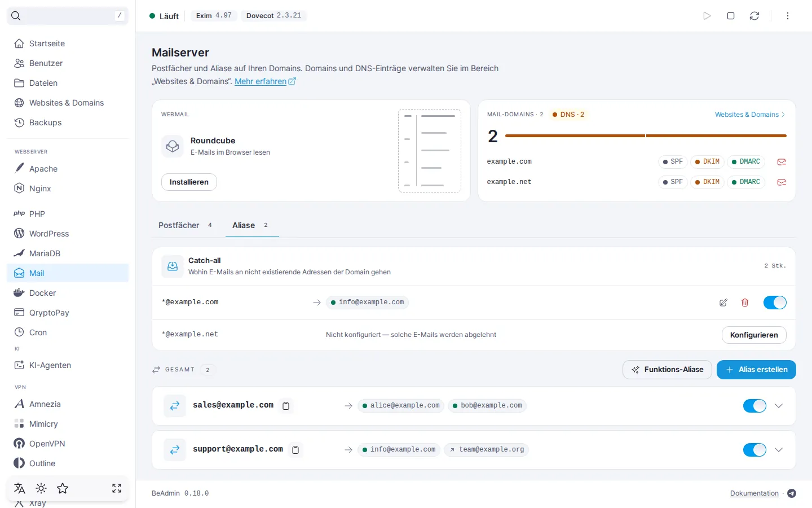Toggle off the support@example.com alias
Viewport: 812px width, 508px height.
click(x=754, y=450)
